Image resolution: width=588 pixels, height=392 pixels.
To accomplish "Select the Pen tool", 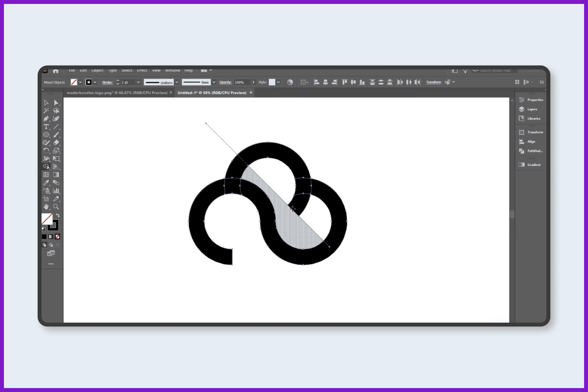I will (x=46, y=119).
